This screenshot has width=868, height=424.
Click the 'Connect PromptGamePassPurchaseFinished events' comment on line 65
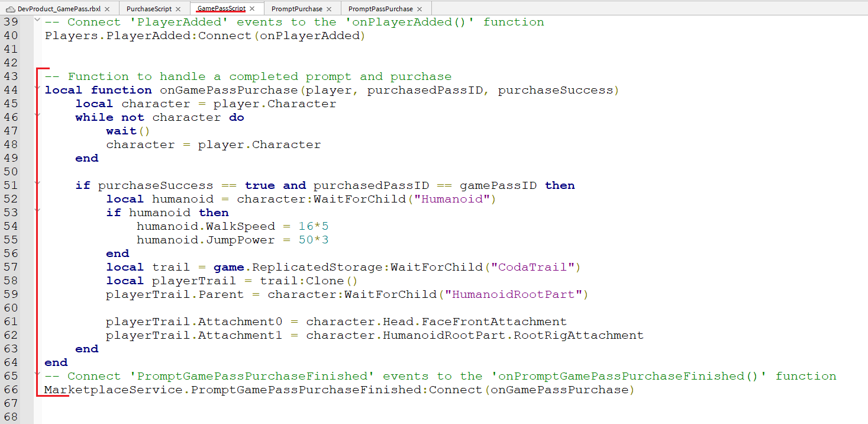tap(440, 376)
